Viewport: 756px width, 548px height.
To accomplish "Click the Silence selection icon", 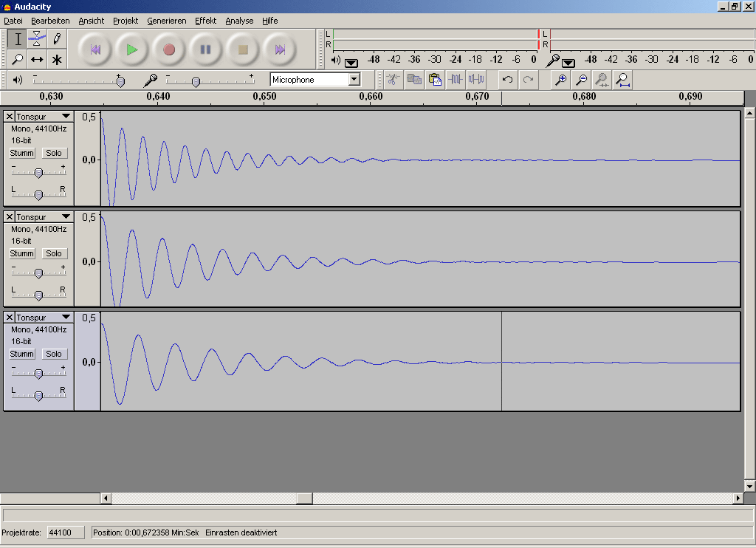I will [476, 80].
